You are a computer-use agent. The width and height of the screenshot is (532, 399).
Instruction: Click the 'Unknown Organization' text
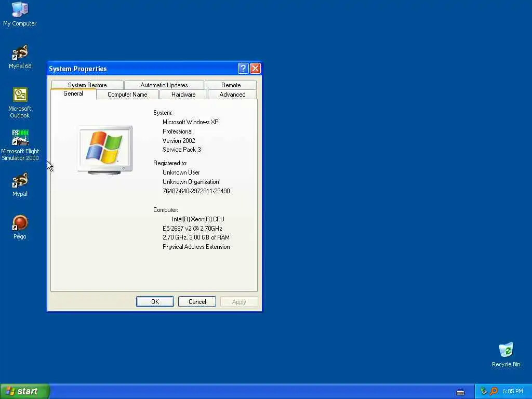191,182
